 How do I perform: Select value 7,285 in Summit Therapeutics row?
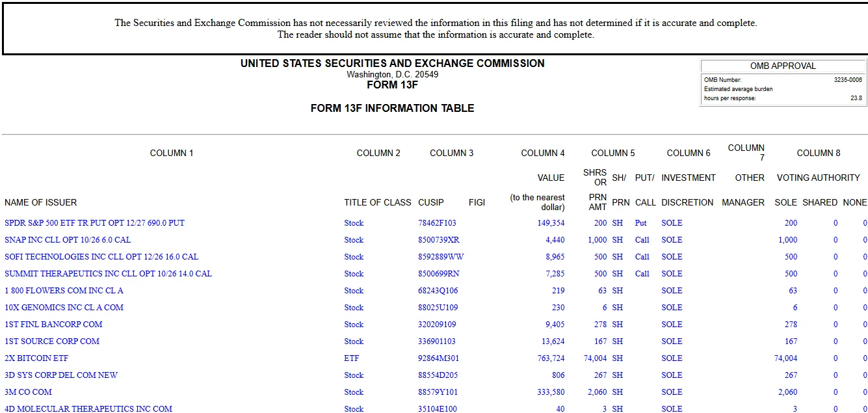pos(555,274)
